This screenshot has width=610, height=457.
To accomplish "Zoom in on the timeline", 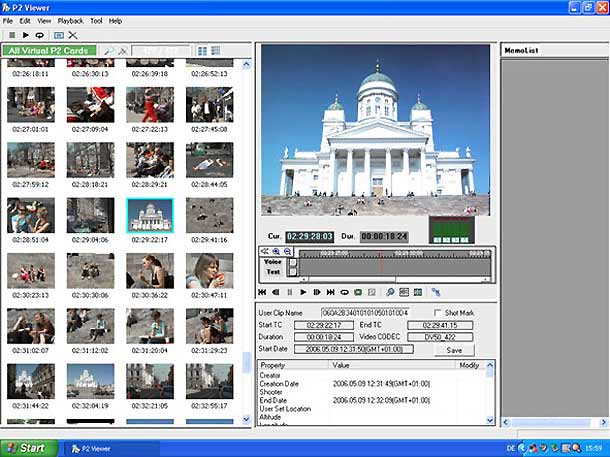I will (274, 251).
